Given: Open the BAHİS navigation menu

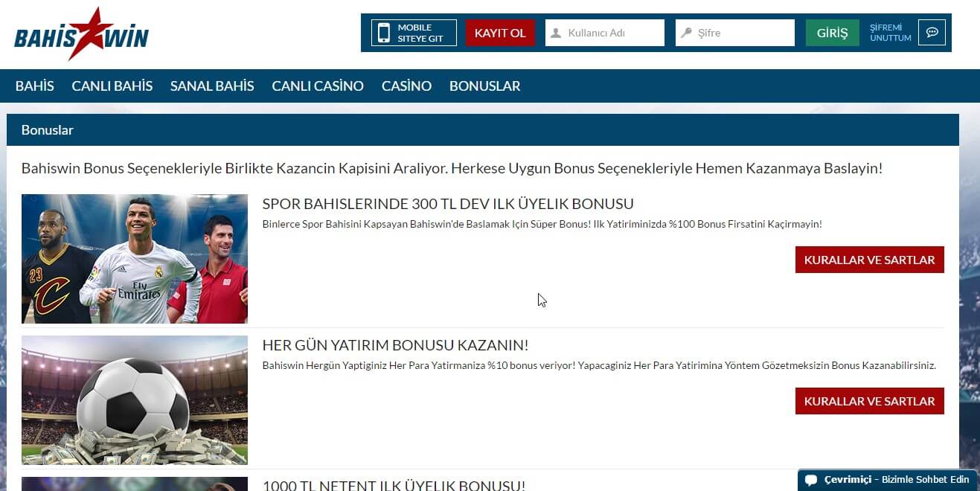Looking at the screenshot, I should (x=34, y=86).
